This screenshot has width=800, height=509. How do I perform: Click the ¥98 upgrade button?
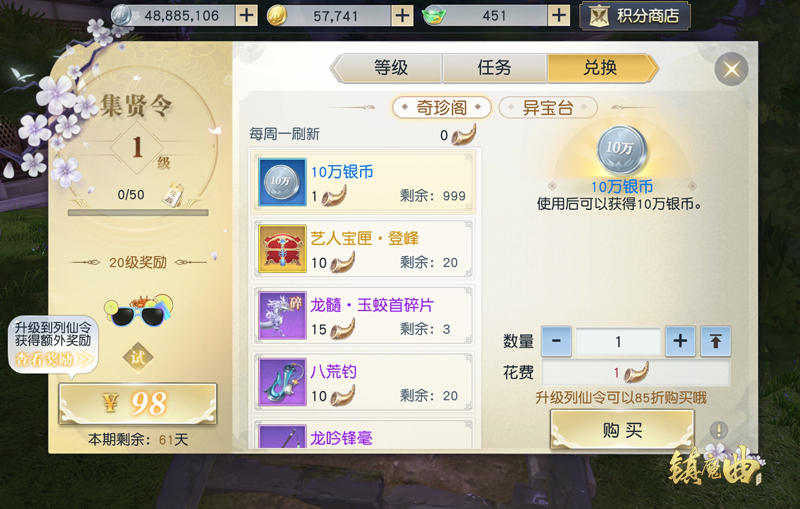pyautogui.click(x=138, y=403)
